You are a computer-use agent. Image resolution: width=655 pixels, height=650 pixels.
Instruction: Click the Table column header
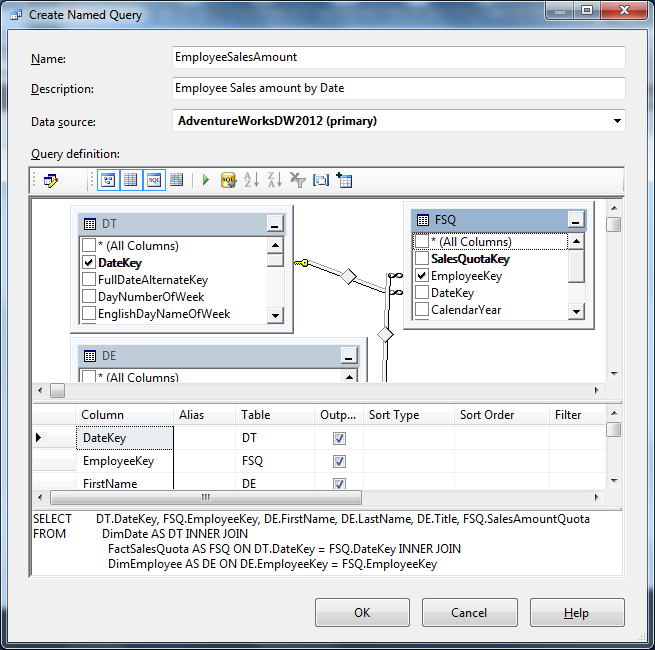(275, 415)
